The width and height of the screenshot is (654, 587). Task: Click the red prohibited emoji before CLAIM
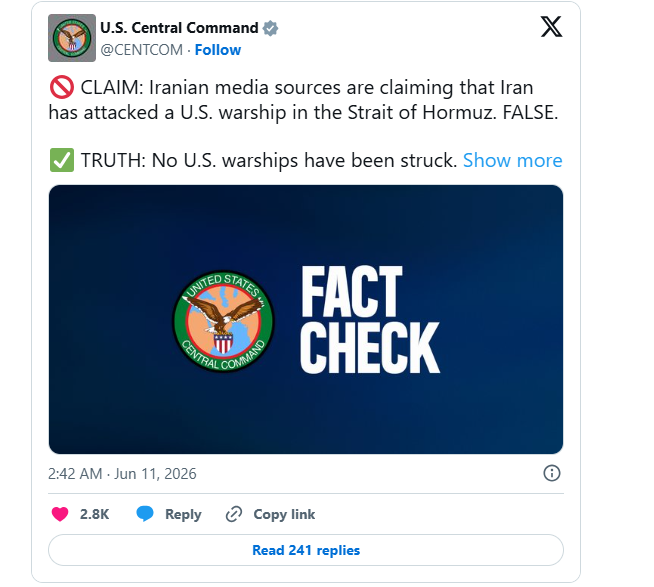coord(62,88)
